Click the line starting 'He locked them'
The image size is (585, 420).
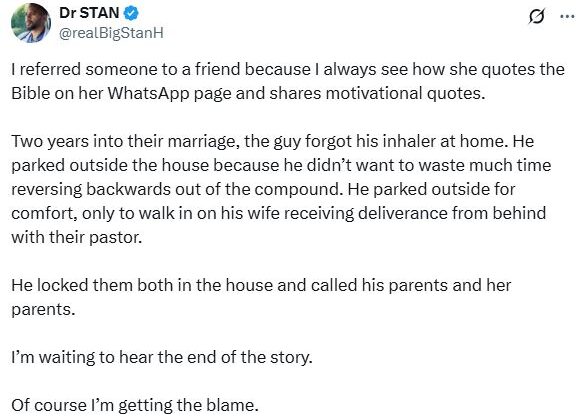261,285
